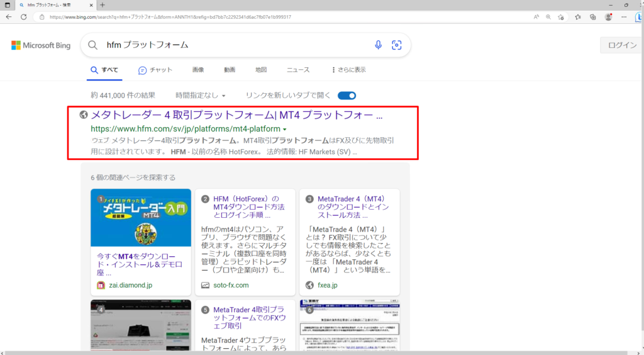Click the site lock icon in address bar
Viewport: 644px width, 355px height.
coord(42,17)
